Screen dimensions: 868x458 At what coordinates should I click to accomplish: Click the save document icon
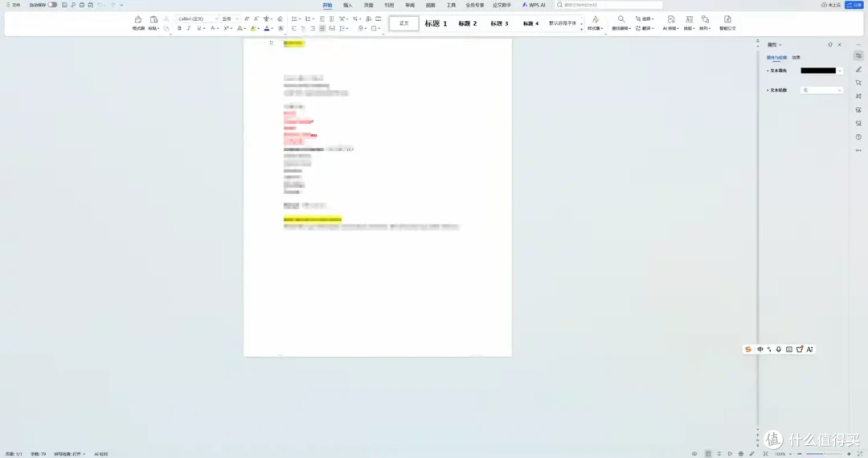click(x=64, y=5)
